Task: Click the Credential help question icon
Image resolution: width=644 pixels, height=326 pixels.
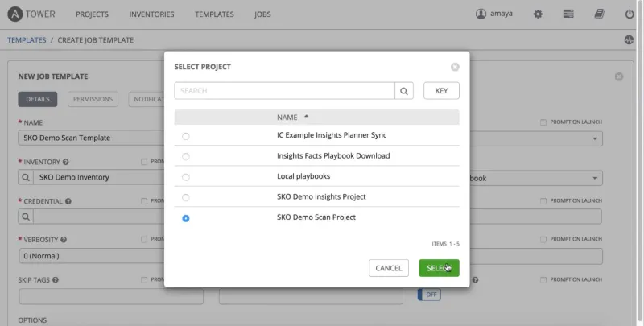Action: 68,201
